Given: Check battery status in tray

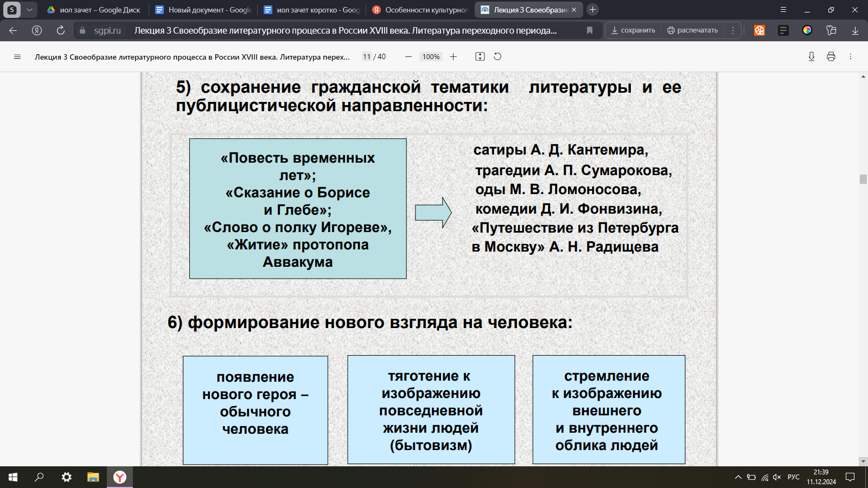Looking at the screenshot, I should pyautogui.click(x=751, y=477).
